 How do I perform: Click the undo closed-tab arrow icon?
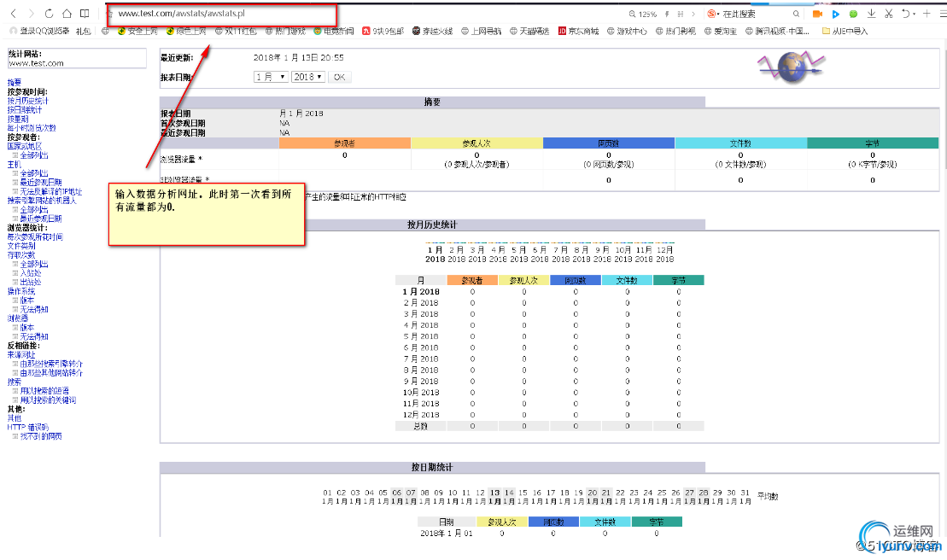pos(906,14)
